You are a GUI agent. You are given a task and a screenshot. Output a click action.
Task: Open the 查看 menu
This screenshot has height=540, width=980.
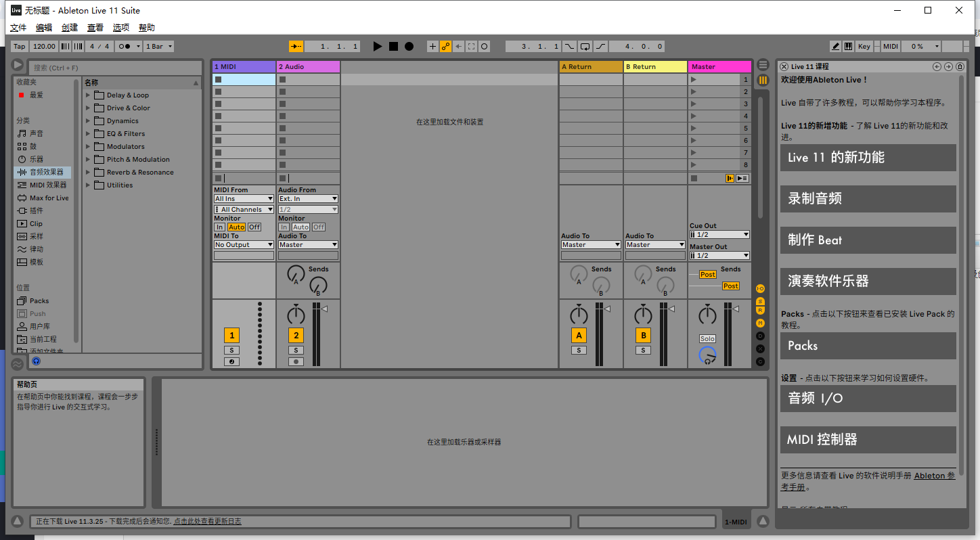click(95, 28)
